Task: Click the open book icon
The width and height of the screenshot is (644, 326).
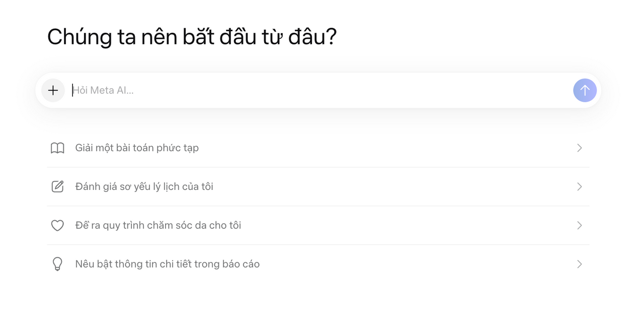Action: click(x=57, y=148)
